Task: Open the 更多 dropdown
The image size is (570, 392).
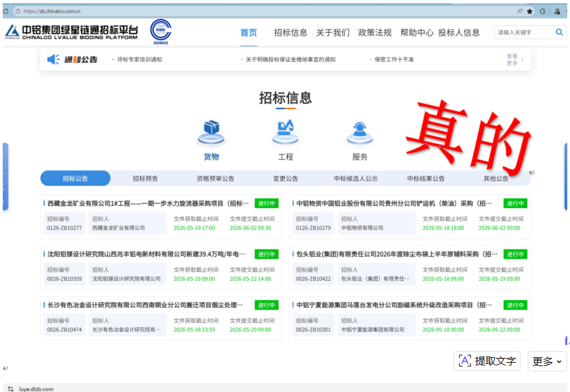Action: click(547, 361)
